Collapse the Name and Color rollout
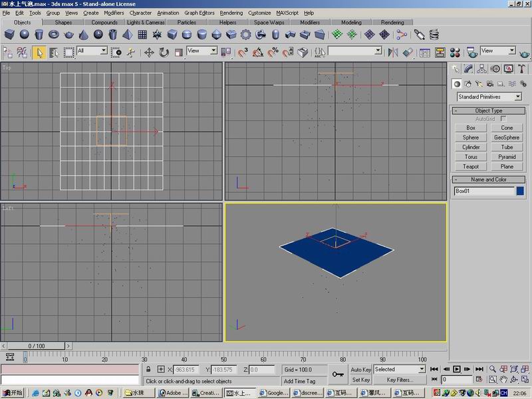Viewport: 532px width, 399px height. click(489, 180)
